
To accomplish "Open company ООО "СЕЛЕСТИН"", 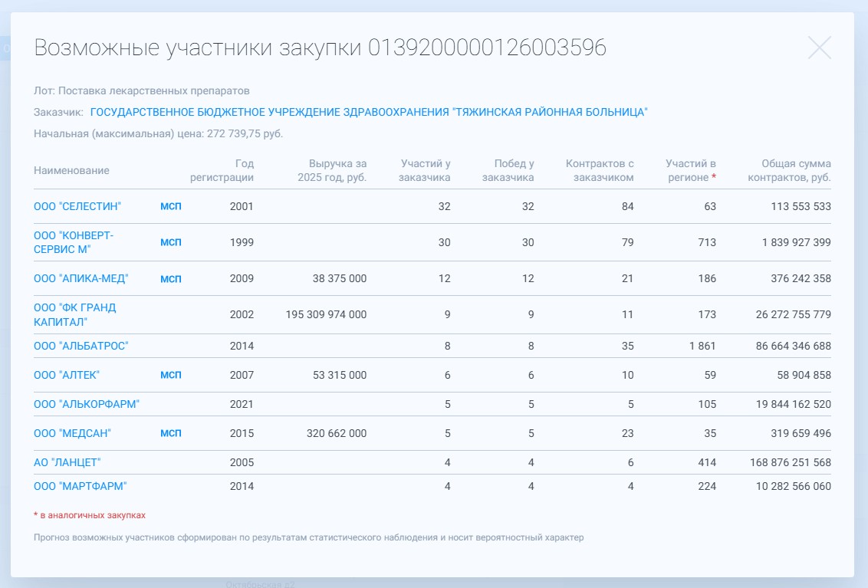I will coord(77,206).
